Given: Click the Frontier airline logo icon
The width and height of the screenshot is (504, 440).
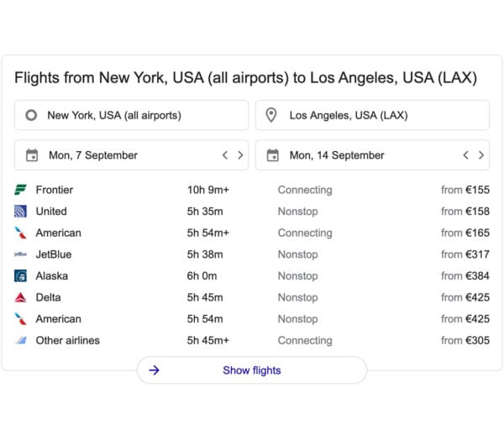Looking at the screenshot, I should 21,190.
